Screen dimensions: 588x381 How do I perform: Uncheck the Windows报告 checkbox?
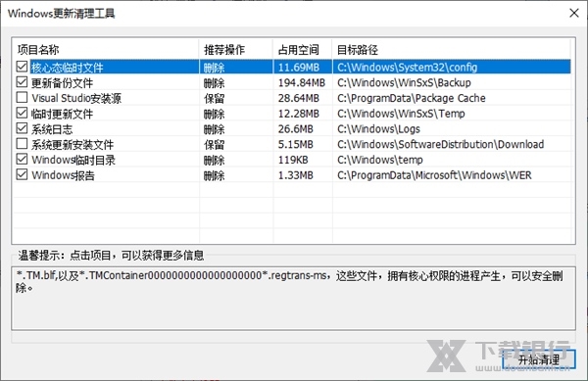(22, 174)
